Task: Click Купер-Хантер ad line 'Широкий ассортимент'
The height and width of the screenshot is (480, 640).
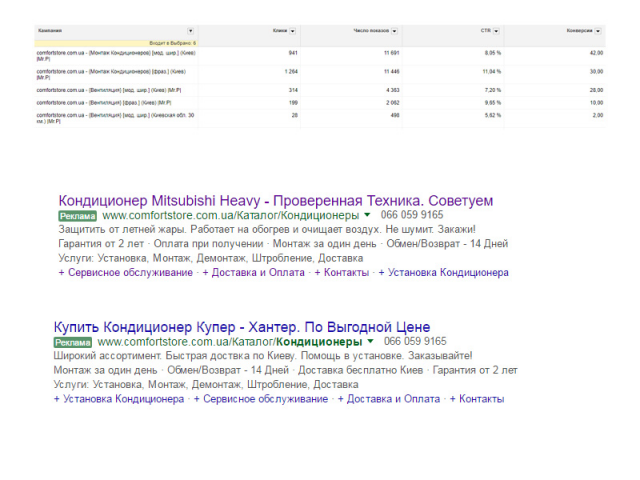Action: pos(263,356)
